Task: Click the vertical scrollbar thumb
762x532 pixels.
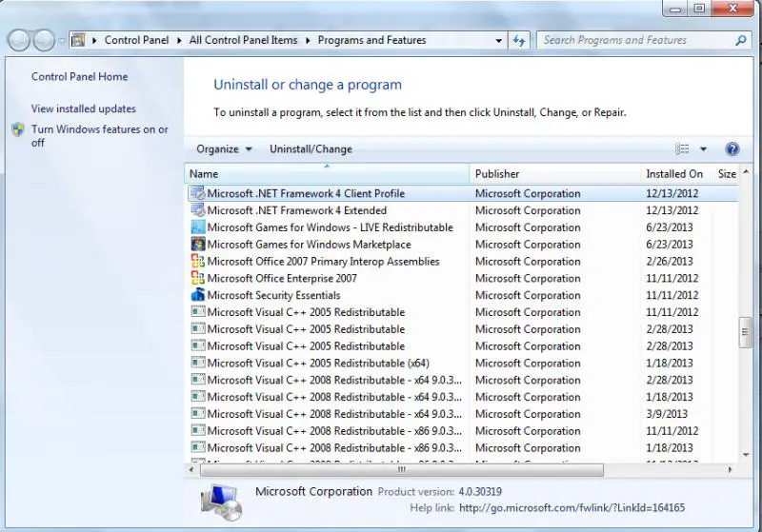Action: click(745, 332)
